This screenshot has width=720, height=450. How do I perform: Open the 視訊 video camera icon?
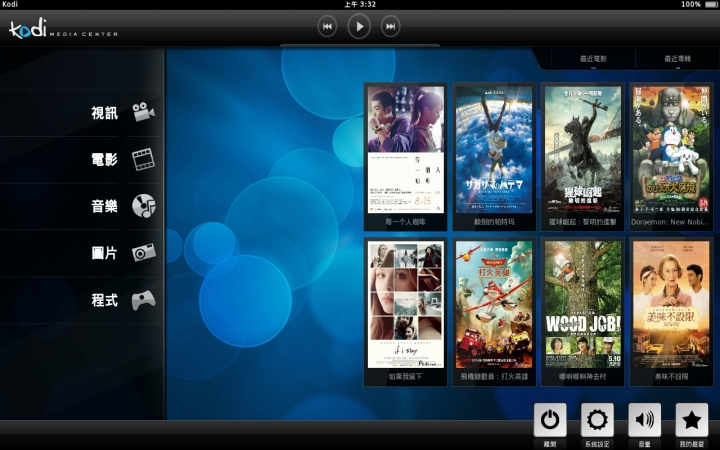pos(144,112)
